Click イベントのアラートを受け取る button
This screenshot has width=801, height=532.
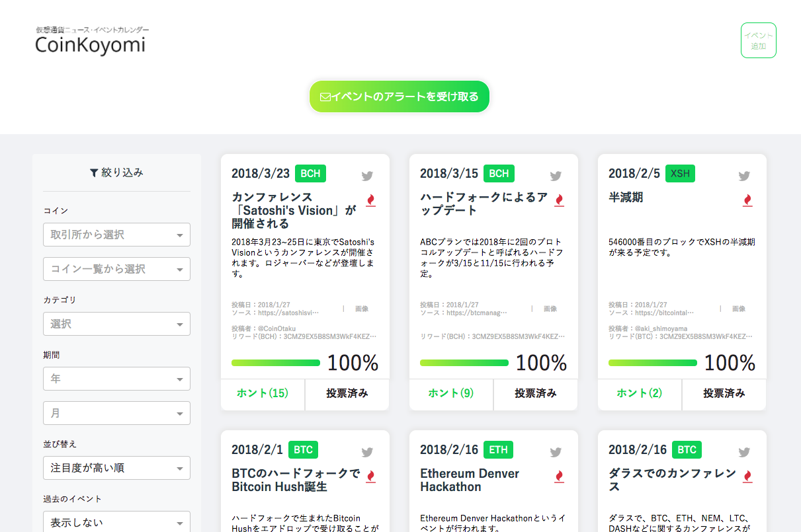coord(400,96)
